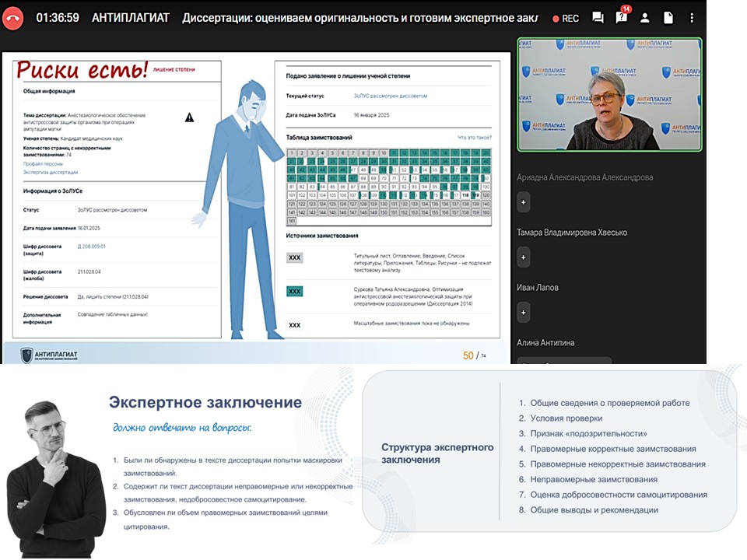
Task: Click the Antiplagiat logo on slide footer
Action: pos(49,355)
